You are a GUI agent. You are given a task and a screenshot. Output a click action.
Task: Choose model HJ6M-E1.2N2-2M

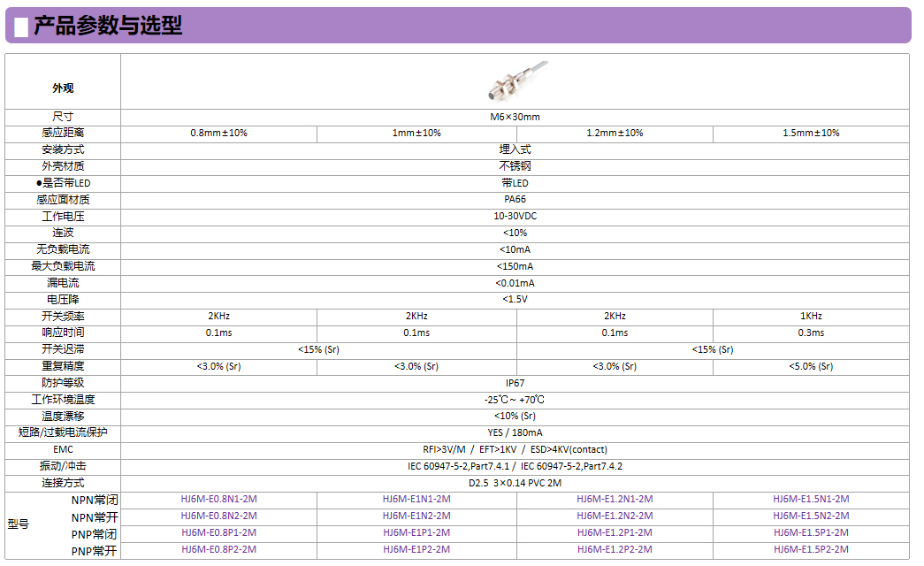tap(615, 516)
